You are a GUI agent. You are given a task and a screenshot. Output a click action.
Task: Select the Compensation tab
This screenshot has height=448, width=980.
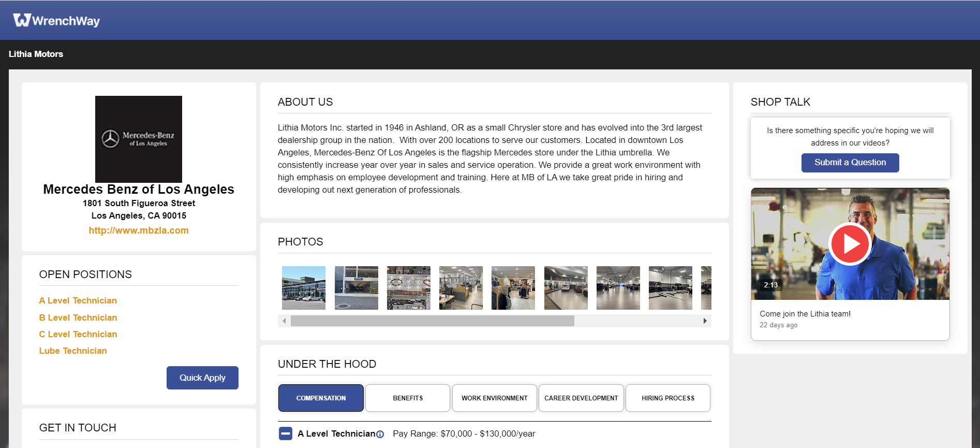[x=321, y=398]
